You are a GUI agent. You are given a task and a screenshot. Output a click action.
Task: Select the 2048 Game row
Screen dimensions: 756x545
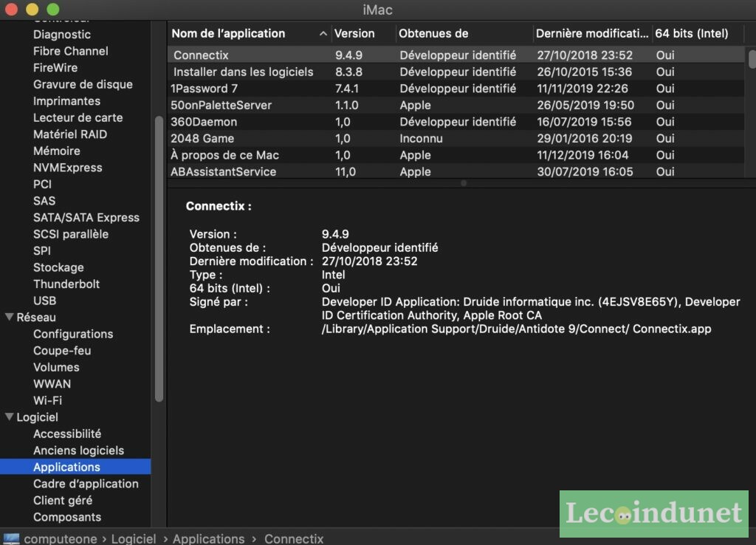pyautogui.click(x=202, y=138)
